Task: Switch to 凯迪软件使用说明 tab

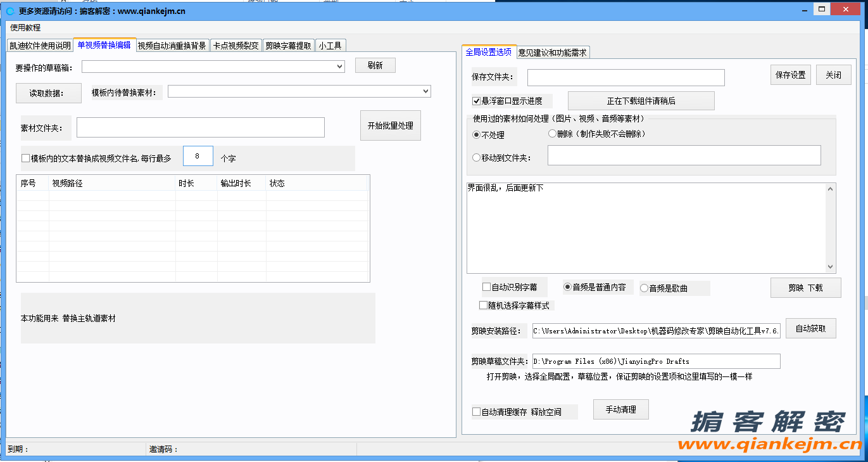Action: click(x=40, y=46)
